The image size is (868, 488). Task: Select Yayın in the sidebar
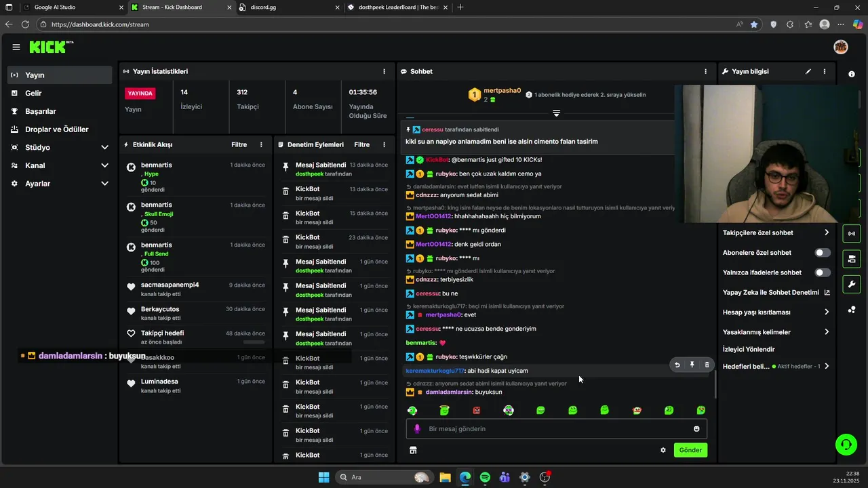click(60, 75)
